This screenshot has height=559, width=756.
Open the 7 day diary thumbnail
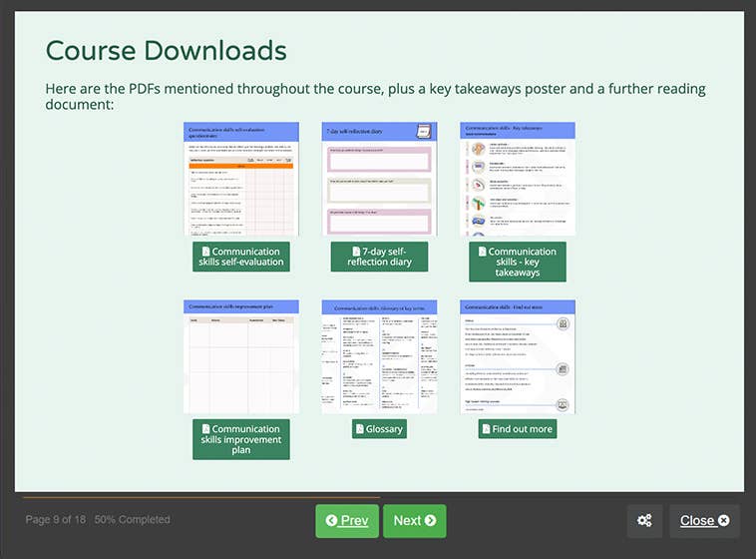(379, 179)
